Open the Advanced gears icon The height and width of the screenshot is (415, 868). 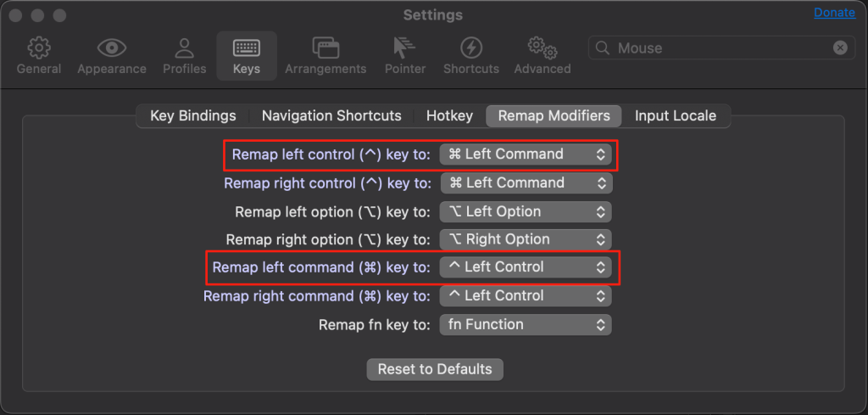[x=542, y=48]
